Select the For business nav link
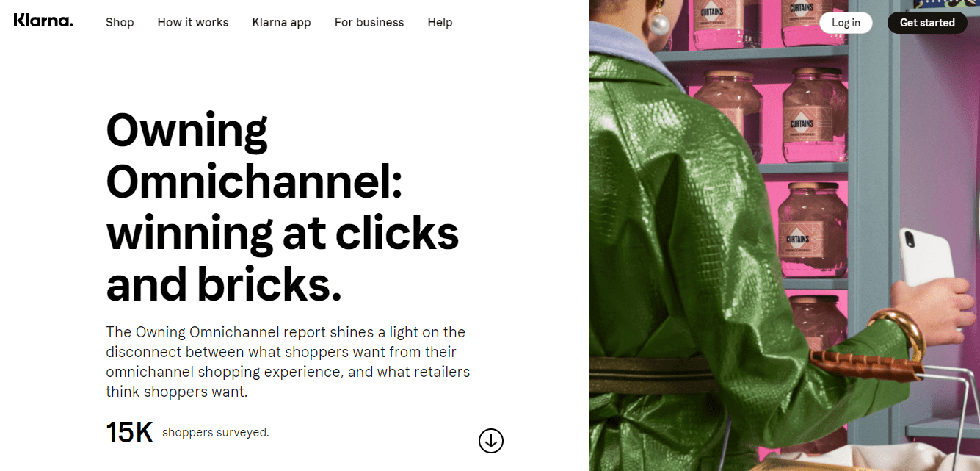Viewport: 980px width, 471px height. tap(369, 23)
